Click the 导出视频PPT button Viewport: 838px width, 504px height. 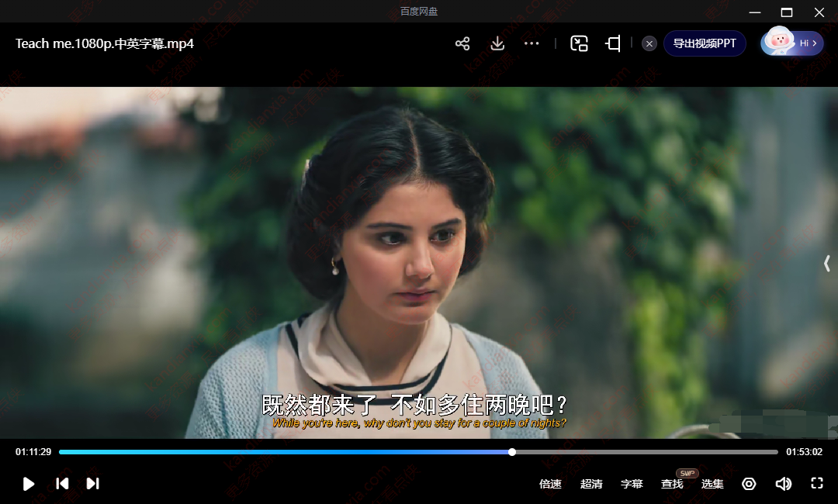click(x=705, y=43)
